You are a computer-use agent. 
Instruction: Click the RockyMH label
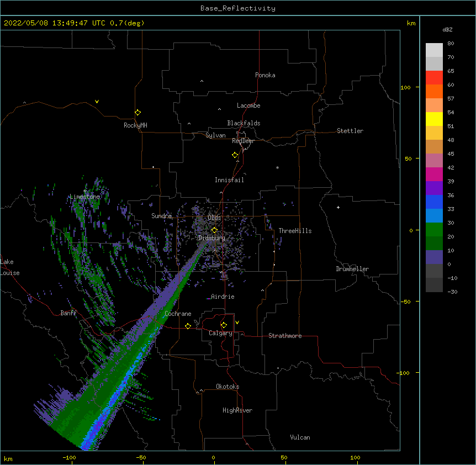pos(135,125)
